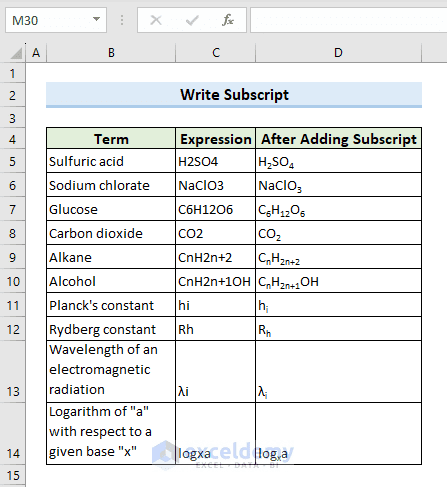Select row 4 header
This screenshot has height=487, width=447.
(13, 139)
